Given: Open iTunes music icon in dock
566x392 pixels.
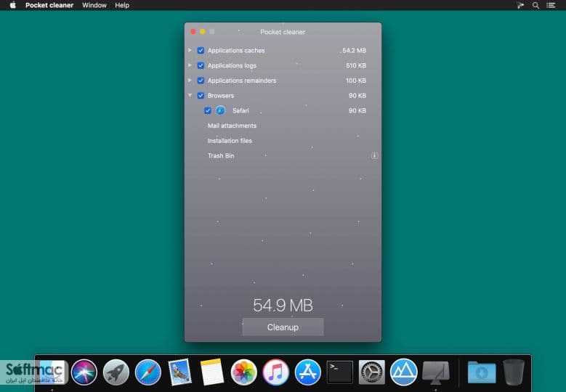Looking at the screenshot, I should [x=276, y=372].
